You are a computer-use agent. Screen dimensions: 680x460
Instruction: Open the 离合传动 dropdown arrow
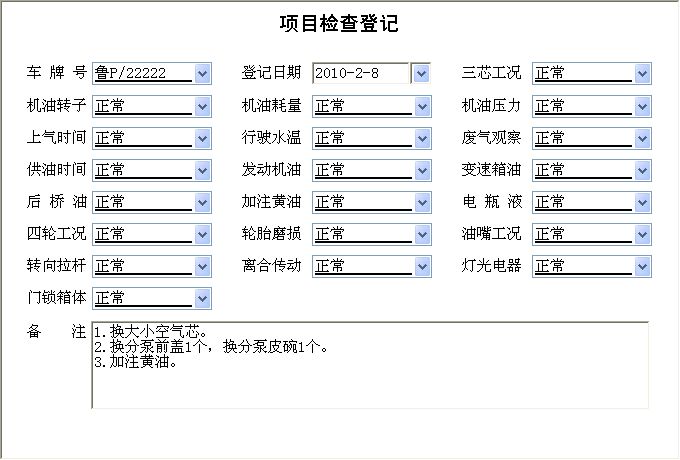coord(422,267)
